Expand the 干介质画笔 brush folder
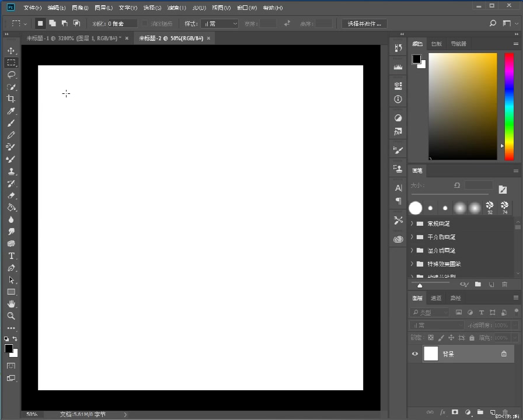This screenshot has width=523, height=420. [412, 237]
